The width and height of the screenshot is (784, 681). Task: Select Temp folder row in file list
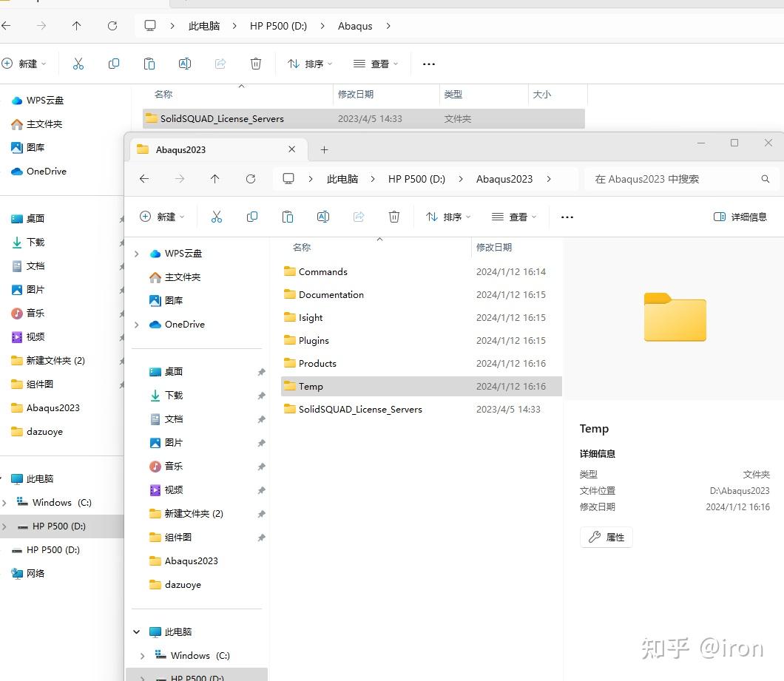click(421, 387)
